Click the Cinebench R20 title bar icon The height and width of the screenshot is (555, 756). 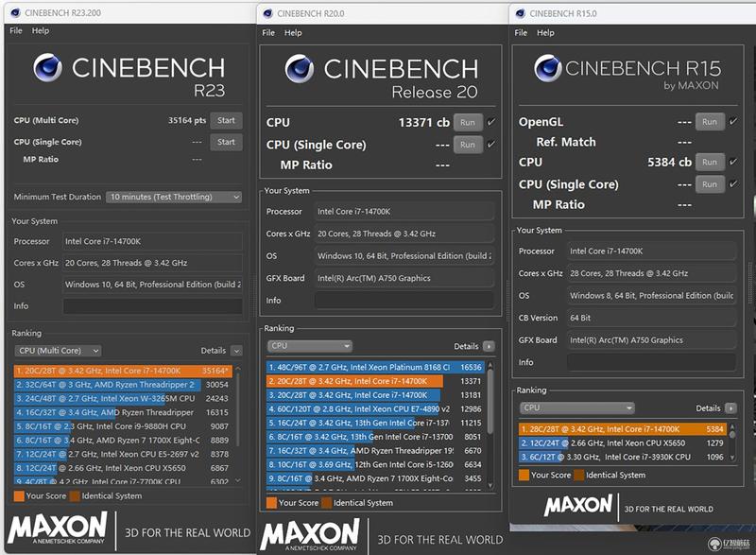[x=268, y=13]
